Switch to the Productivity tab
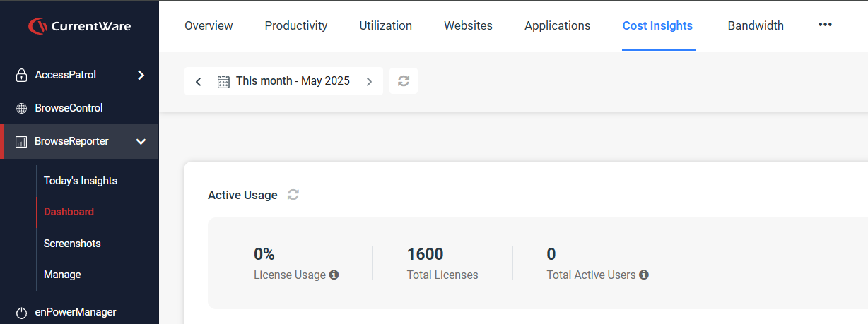 click(296, 25)
